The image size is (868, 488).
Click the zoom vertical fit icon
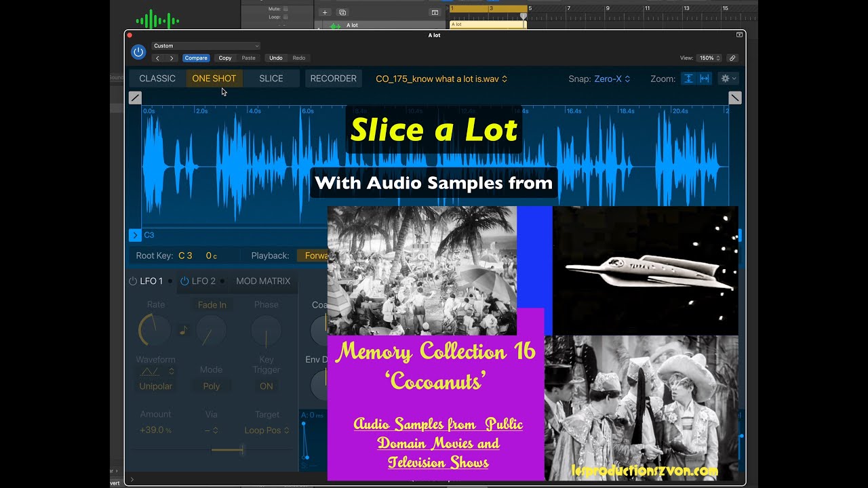point(688,79)
